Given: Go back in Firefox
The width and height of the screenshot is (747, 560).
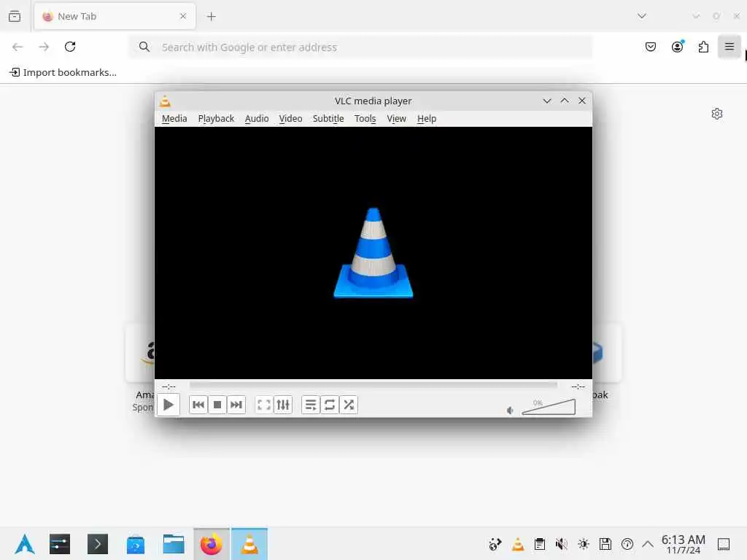Looking at the screenshot, I should (x=18, y=47).
